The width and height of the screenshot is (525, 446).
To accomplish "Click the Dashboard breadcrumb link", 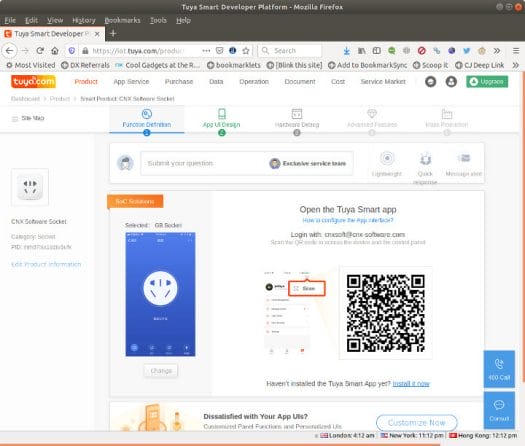I will pos(25,99).
